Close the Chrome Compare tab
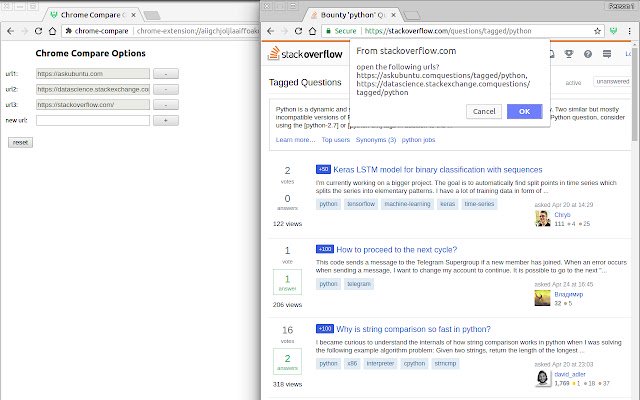Viewport: 640px width, 400px height. [x=133, y=15]
